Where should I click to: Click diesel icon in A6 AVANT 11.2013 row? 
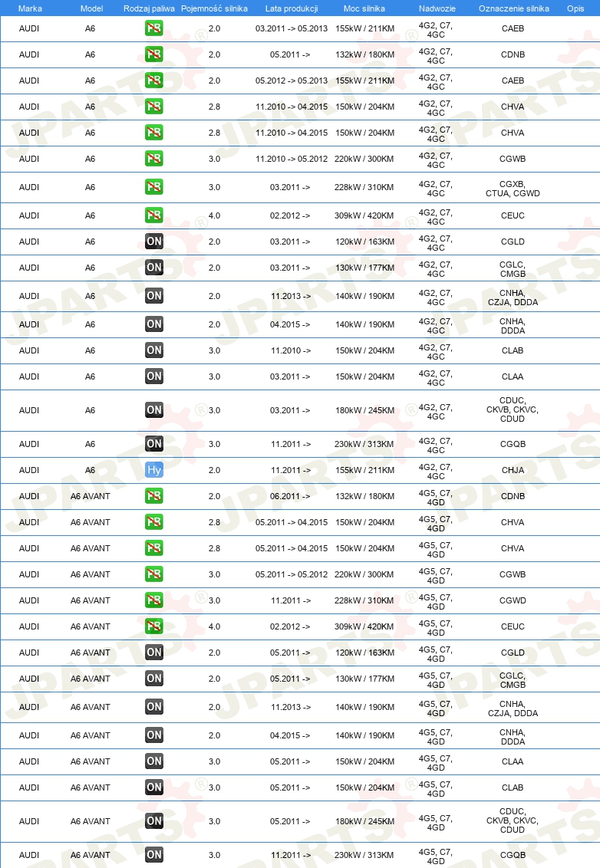[154, 707]
